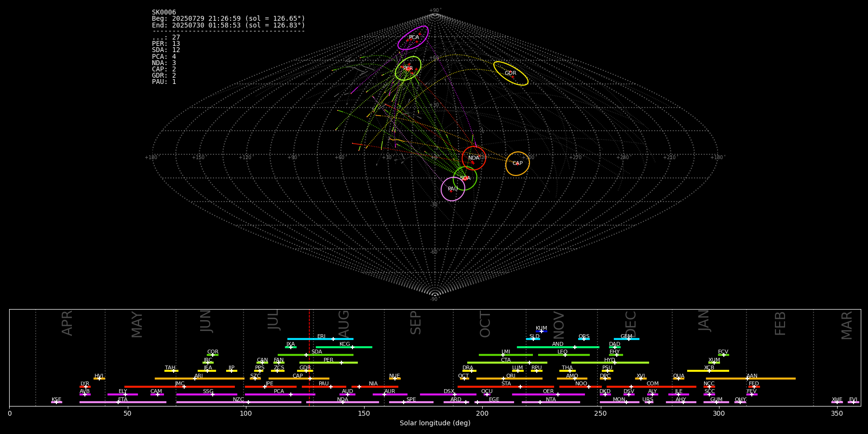Click the HYD shower bar in timeline
This screenshot has height=434, width=868.
coord(610,363)
